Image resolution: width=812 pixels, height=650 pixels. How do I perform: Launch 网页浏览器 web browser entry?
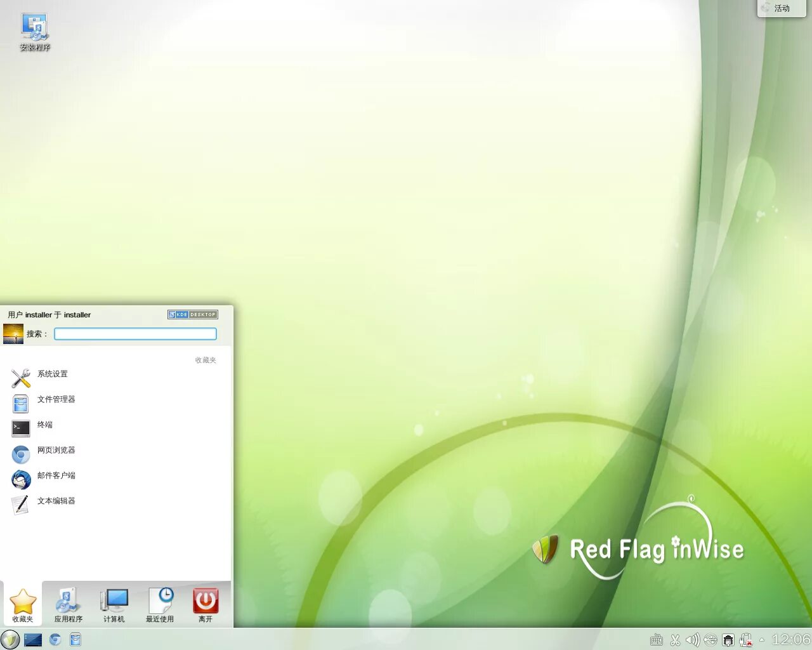114,454
